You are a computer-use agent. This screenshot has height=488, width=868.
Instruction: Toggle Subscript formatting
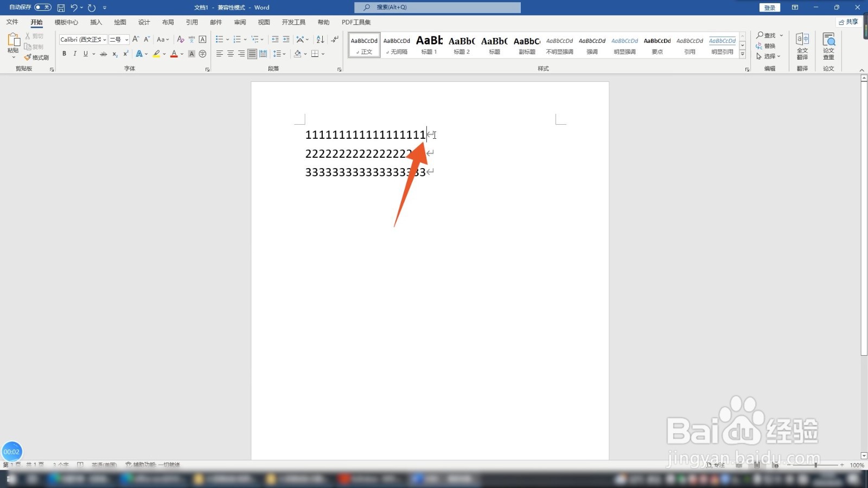click(114, 54)
